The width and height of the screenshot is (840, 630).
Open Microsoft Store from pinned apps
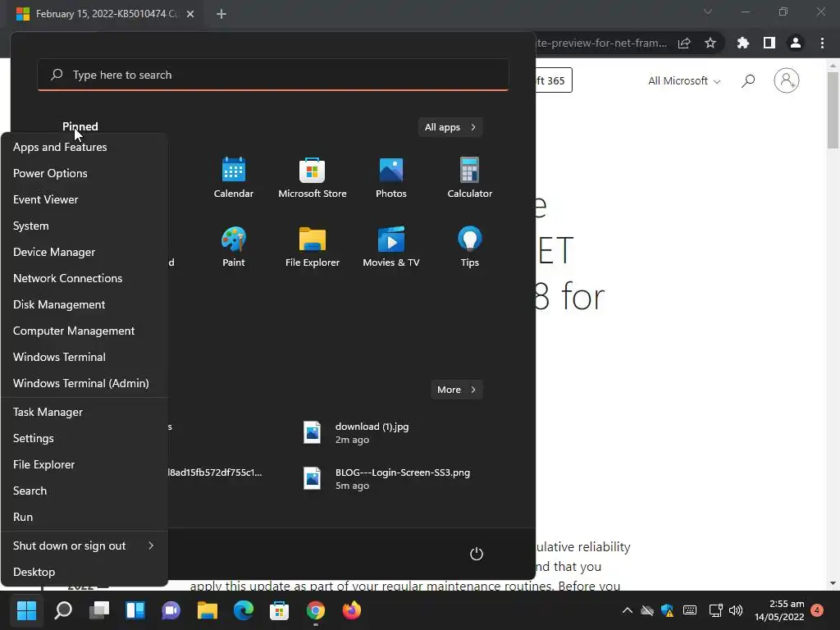click(x=313, y=177)
